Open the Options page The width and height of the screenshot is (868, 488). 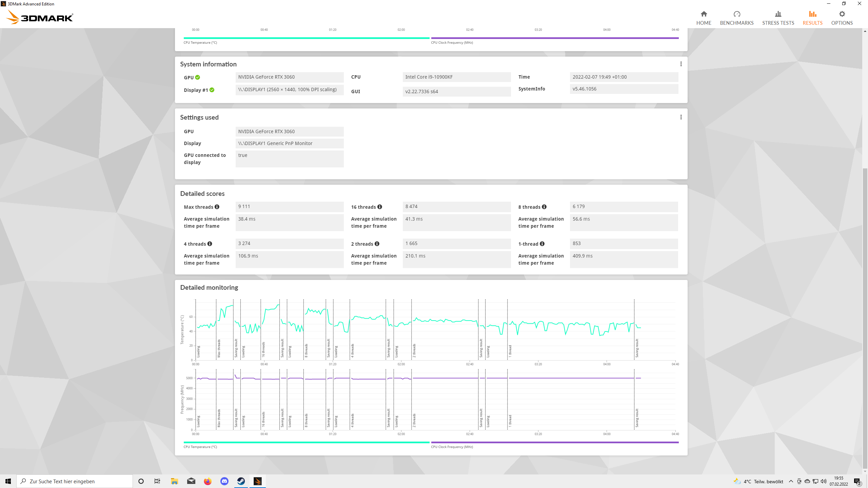[x=842, y=18]
